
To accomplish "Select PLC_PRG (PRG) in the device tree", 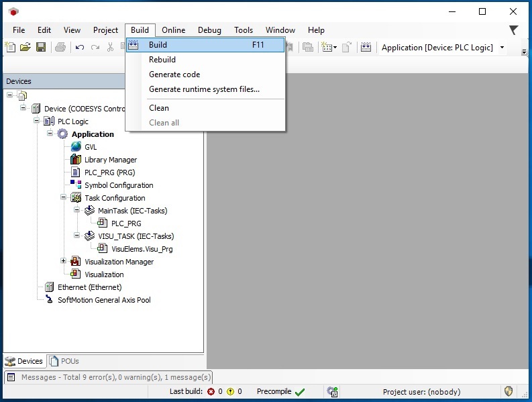I will coord(109,172).
